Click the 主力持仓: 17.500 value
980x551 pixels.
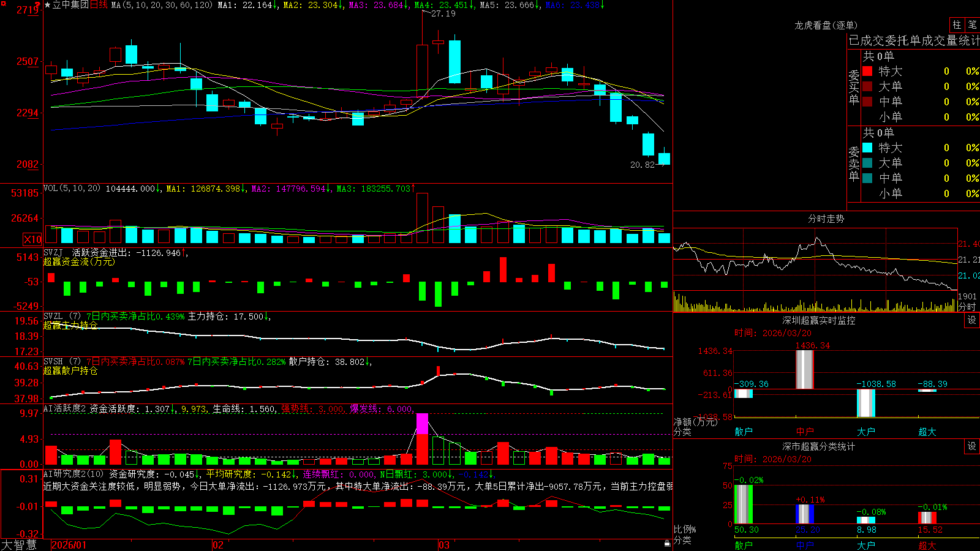pos(228,317)
